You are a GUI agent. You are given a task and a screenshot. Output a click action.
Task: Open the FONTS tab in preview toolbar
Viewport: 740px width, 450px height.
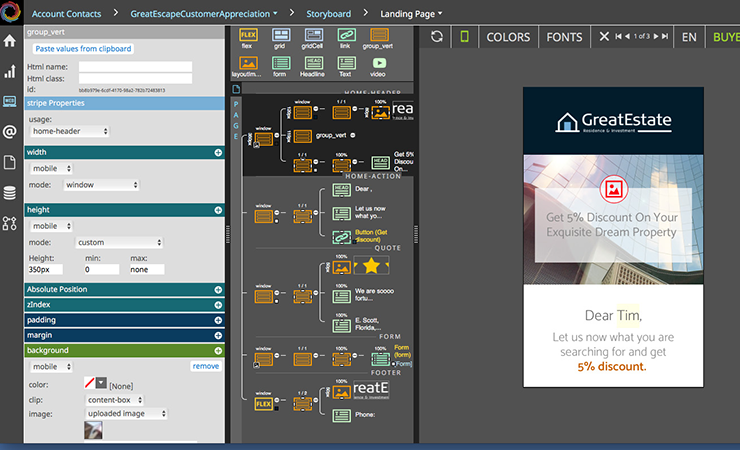564,37
